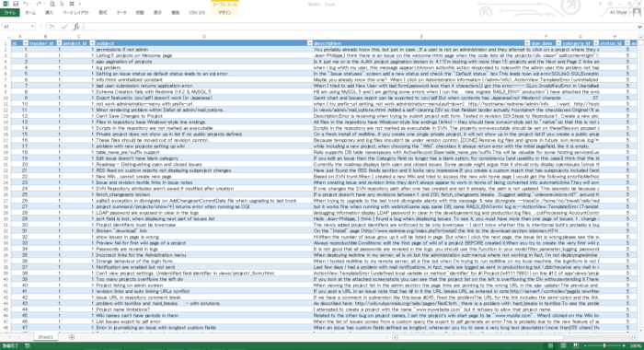Switch to Page Layout view in status bar

[563, 346]
